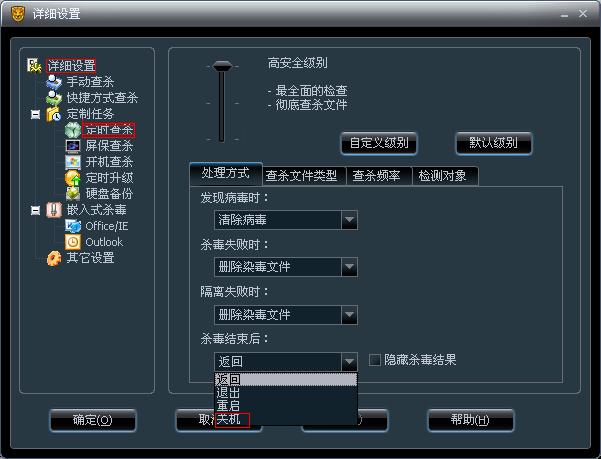Collapse the 定制任务 tree branch
Viewport: 601px width, 459px height.
35,114
